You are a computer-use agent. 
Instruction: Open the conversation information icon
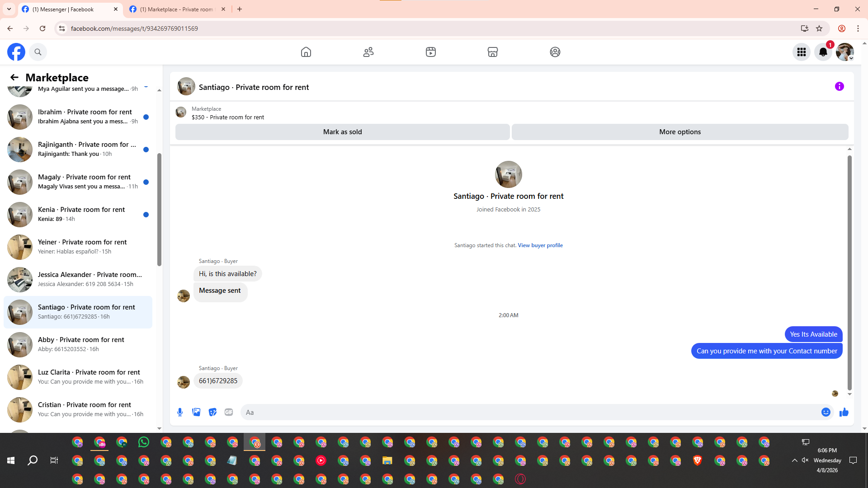click(x=840, y=86)
